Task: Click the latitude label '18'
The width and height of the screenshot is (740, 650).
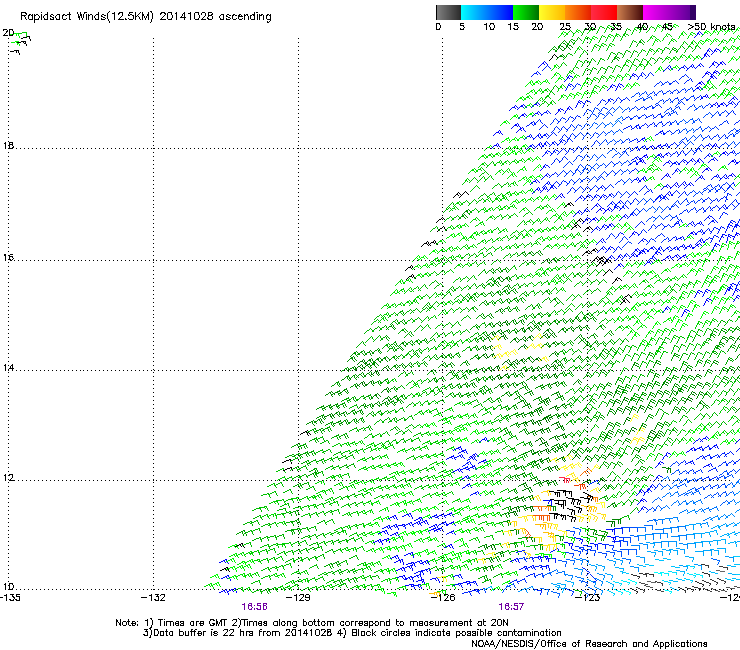Action: pyautogui.click(x=8, y=146)
